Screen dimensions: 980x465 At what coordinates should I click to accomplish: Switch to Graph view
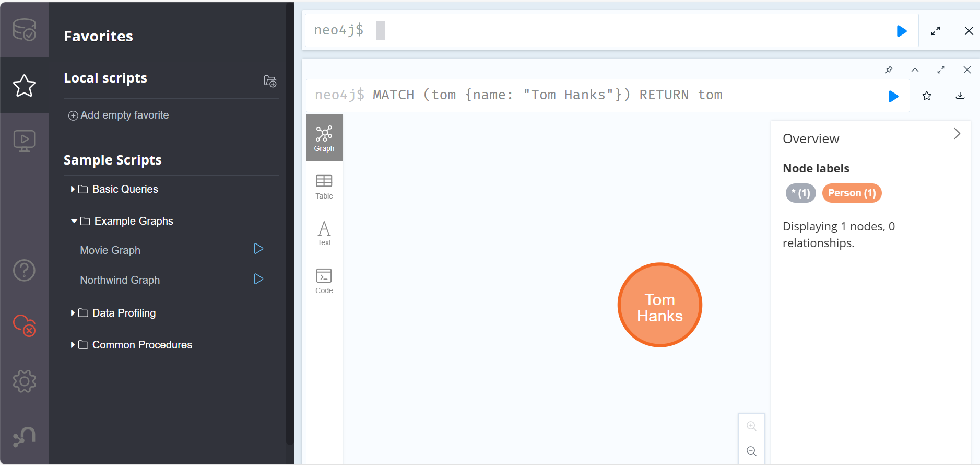[x=324, y=138]
